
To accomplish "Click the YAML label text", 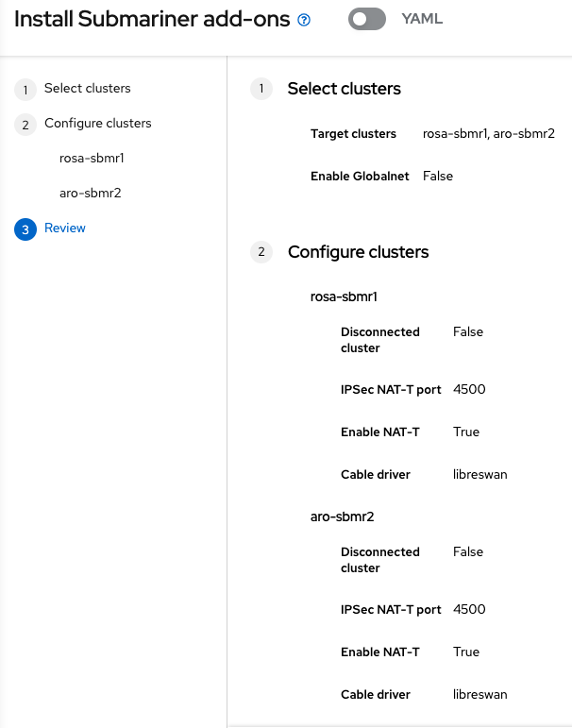I will (x=422, y=19).
